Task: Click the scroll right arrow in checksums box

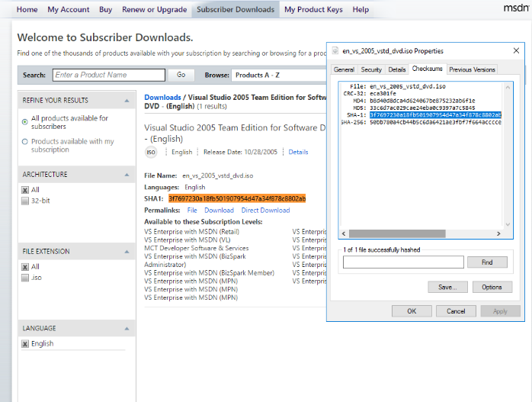Action: pyautogui.click(x=498, y=233)
